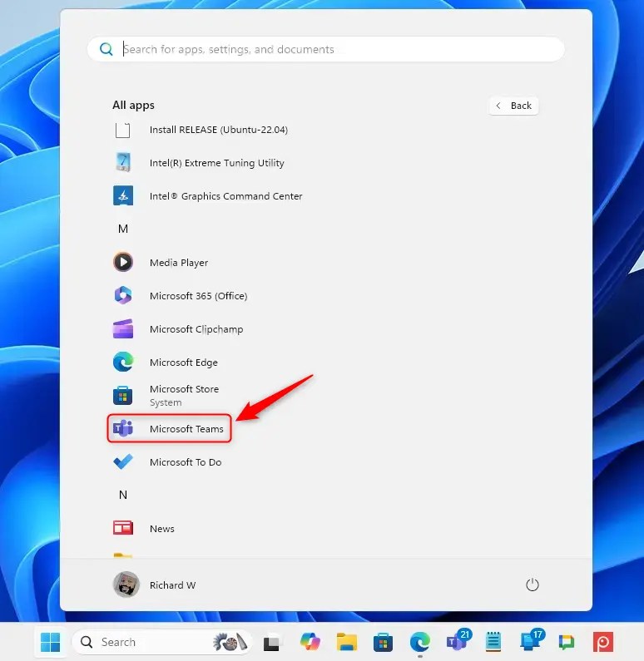Open Microsoft Teams from the apps list
This screenshot has width=644, height=661.
(x=169, y=429)
